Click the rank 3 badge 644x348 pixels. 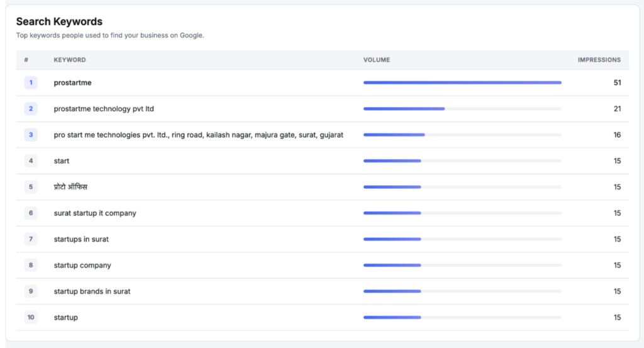31,135
